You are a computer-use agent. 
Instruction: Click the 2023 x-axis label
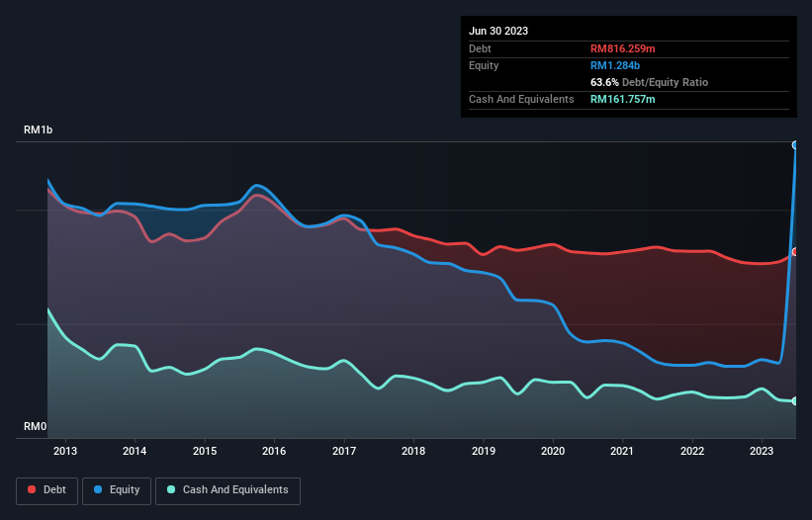(x=762, y=451)
